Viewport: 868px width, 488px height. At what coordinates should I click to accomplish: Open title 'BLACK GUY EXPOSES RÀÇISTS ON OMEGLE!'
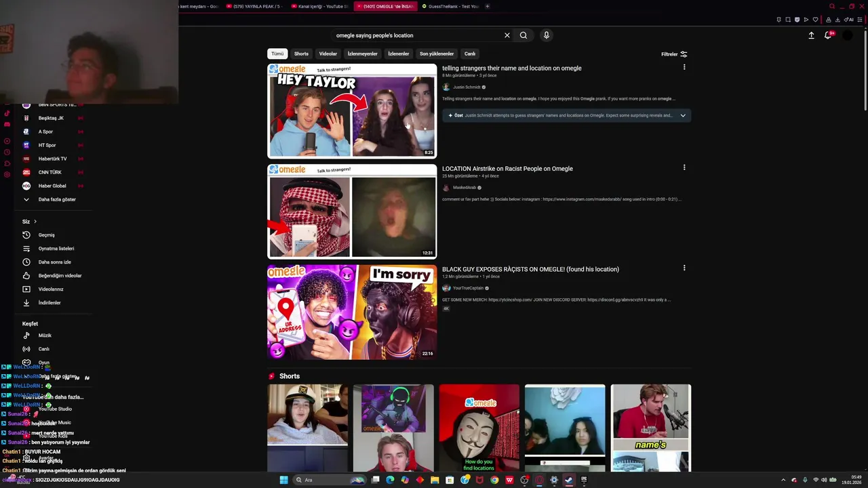click(x=530, y=269)
